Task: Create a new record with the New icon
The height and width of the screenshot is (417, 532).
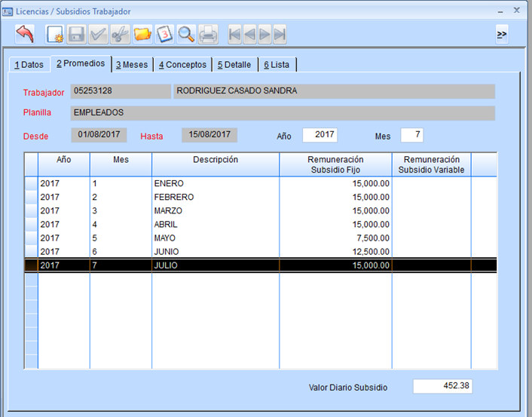Action: point(54,34)
